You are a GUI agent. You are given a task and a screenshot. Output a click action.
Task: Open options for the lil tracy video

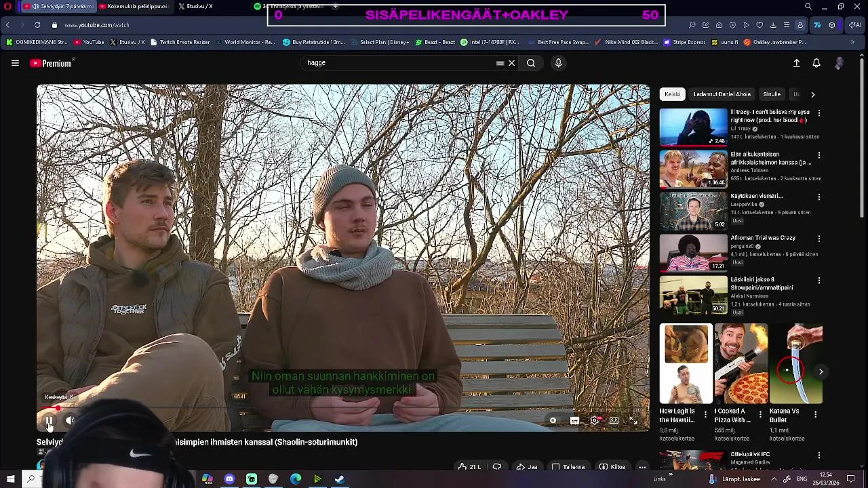click(x=818, y=113)
